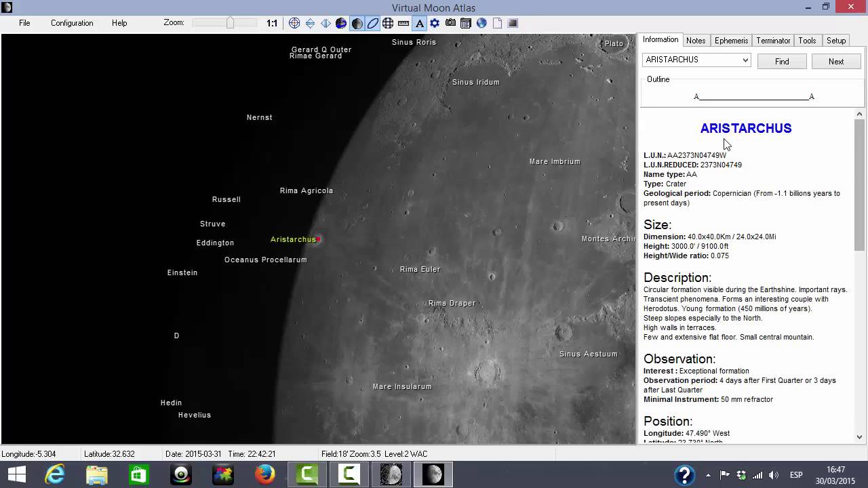Viewport: 868px width, 488px height.
Task: Show hidden tray icons arrow
Action: pos(709,475)
